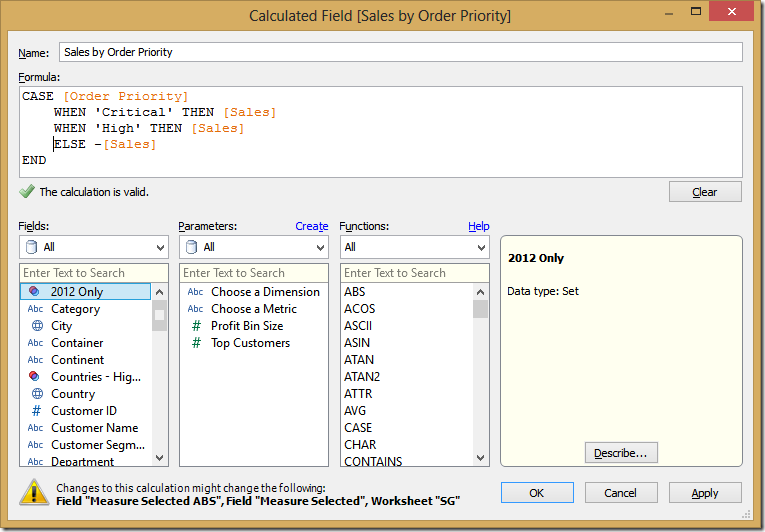Click the hash icon beside Profit Bin Size
The image size is (765, 532).
click(x=196, y=326)
